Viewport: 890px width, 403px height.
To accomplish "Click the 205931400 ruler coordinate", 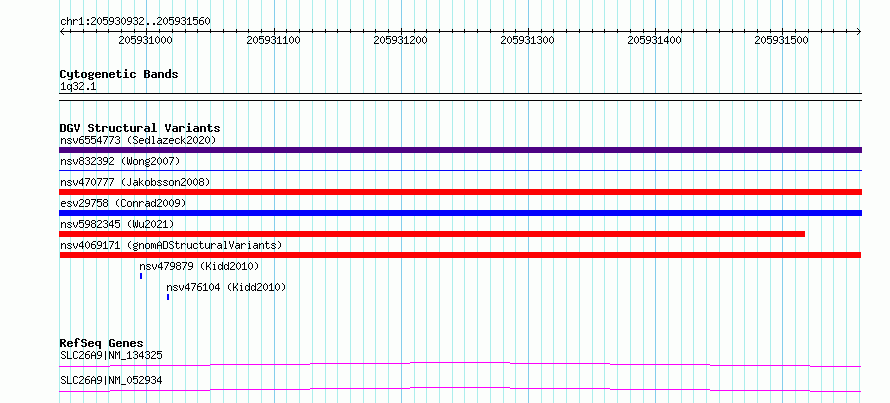I will click(x=655, y=40).
